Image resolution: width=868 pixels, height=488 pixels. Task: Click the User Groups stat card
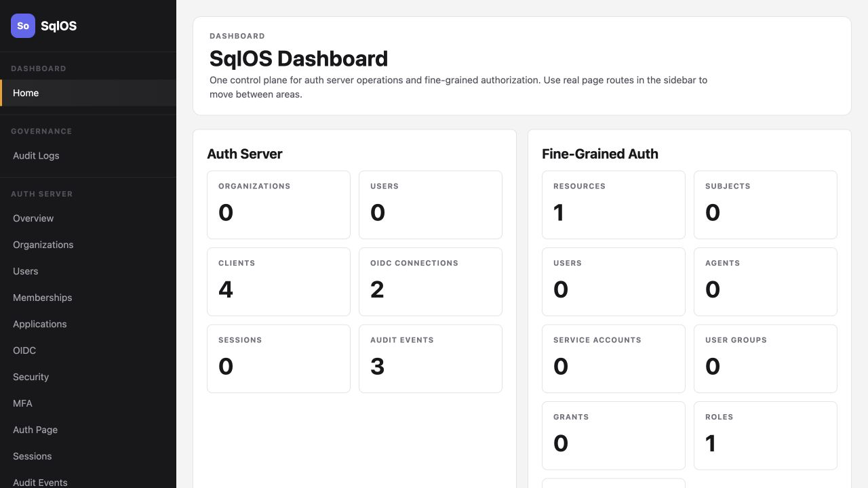[766, 359]
